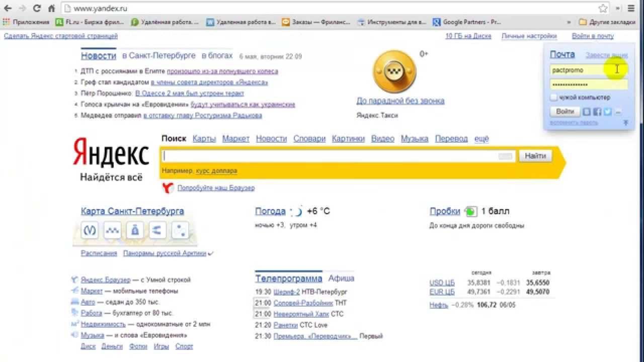Open the on-screen keyboard icon in search box
Image resolution: width=644 pixels, height=362 pixels.
point(505,156)
